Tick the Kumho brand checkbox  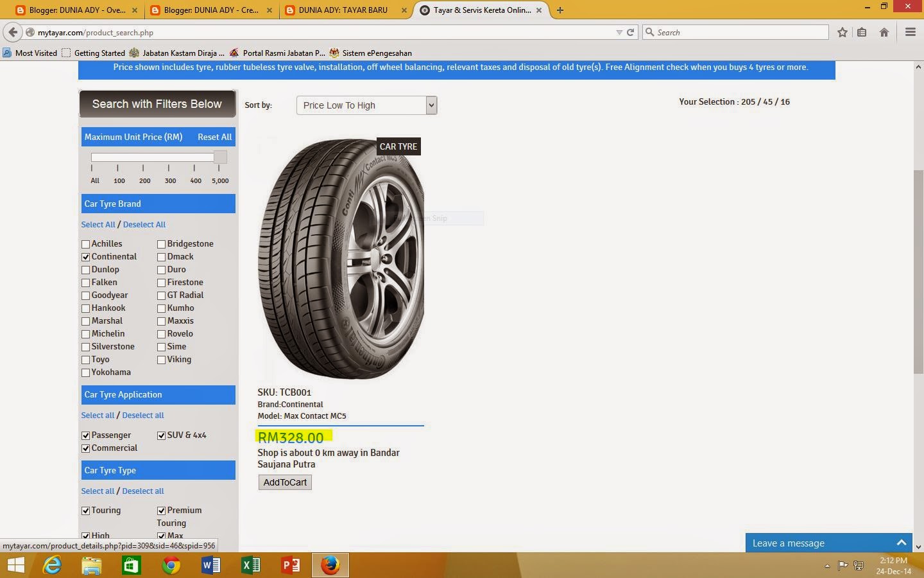[161, 308]
